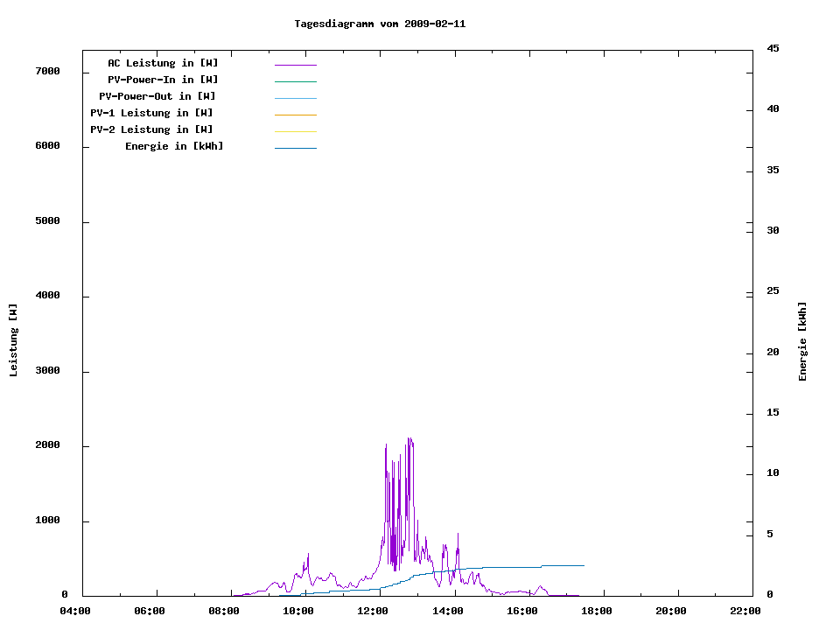
Task: Select the 'PV-1 Leistung in [W]' legend label
Action: pos(151,113)
